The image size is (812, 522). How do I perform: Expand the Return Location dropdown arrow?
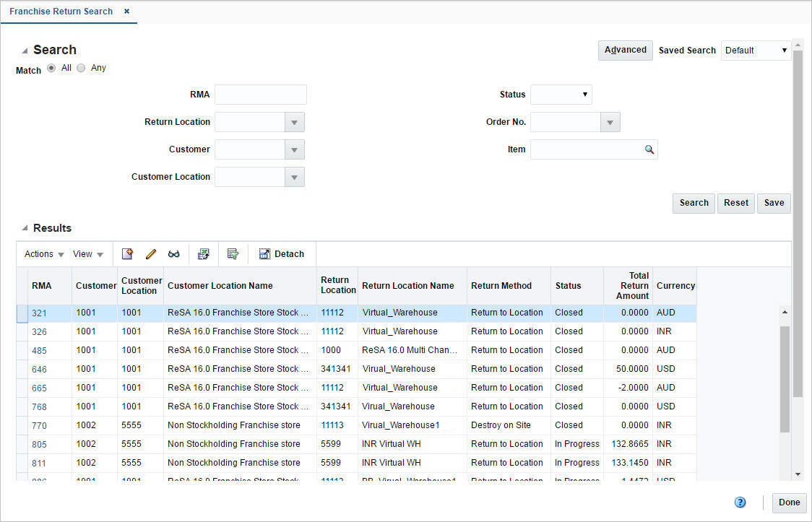tap(295, 121)
